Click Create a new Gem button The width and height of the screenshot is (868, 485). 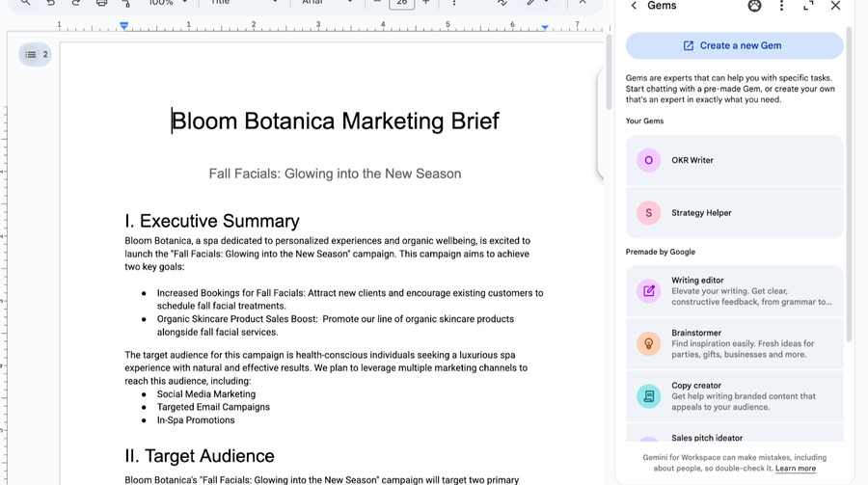[x=734, y=45]
